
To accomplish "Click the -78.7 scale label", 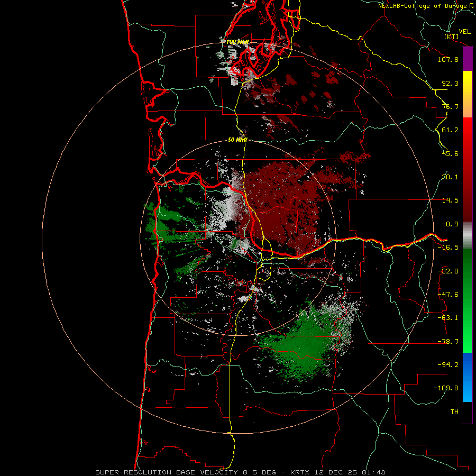I will click(x=448, y=342).
